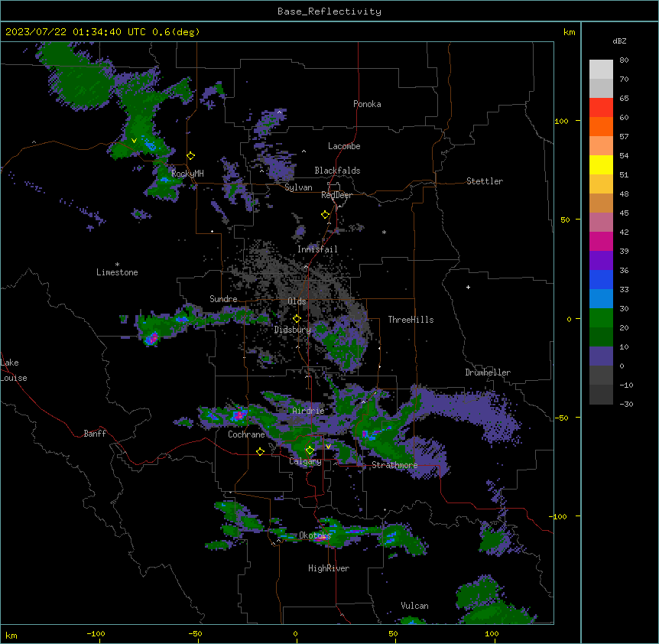This screenshot has width=659, height=644.
Task: Click the Lake Louise label
Action: 14,370
